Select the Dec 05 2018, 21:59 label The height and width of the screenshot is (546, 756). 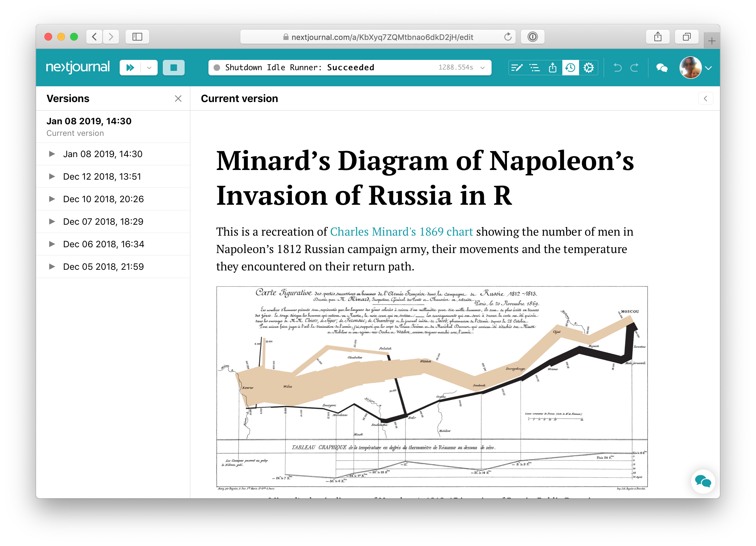tap(103, 267)
